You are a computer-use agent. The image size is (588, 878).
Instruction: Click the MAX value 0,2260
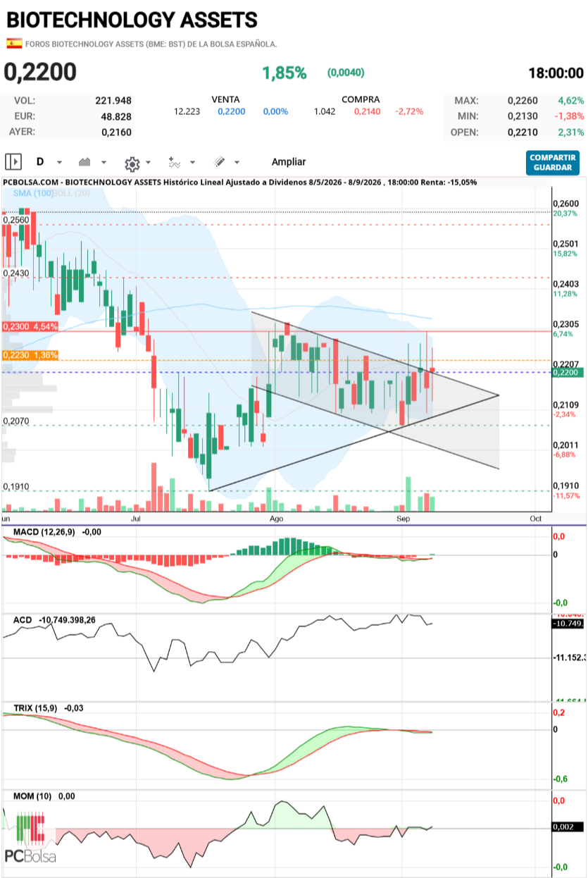[x=523, y=101]
